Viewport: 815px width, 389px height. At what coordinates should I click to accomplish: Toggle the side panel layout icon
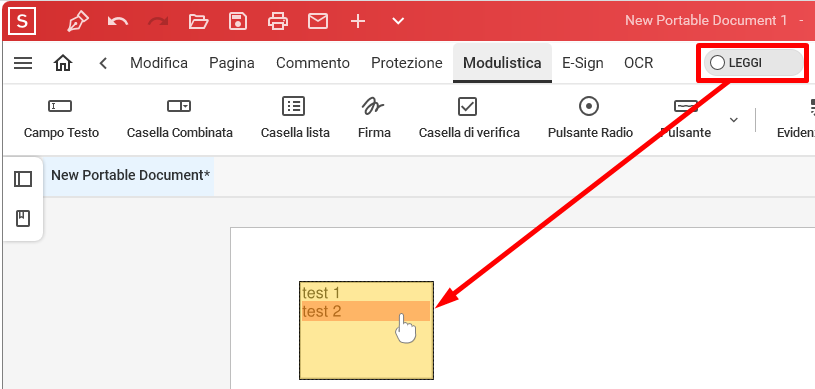23,179
